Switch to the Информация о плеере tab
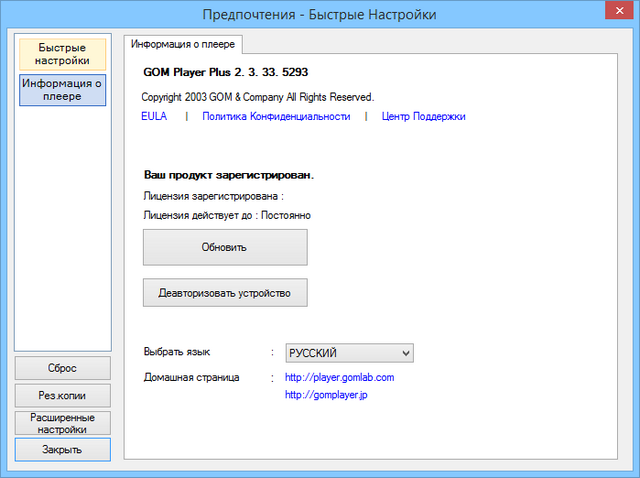The image size is (640, 478). 182,45
